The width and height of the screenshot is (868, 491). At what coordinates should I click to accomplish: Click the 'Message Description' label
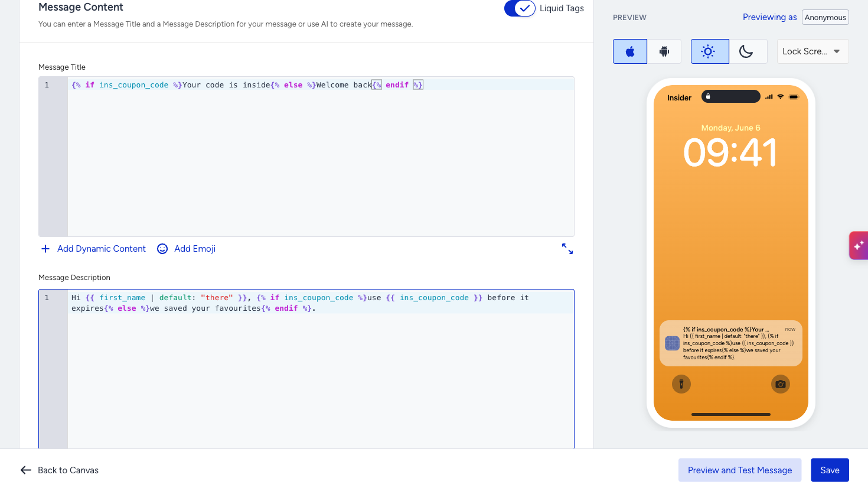[74, 278]
